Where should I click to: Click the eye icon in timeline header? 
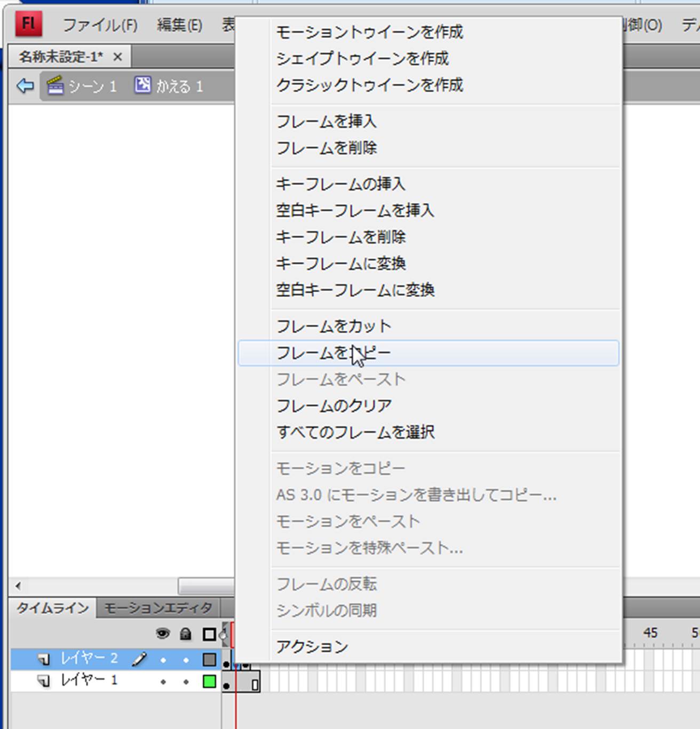coord(163,634)
